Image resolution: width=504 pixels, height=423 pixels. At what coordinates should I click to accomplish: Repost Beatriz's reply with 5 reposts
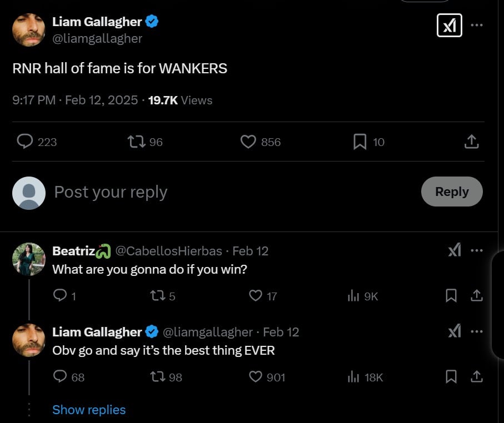click(158, 296)
